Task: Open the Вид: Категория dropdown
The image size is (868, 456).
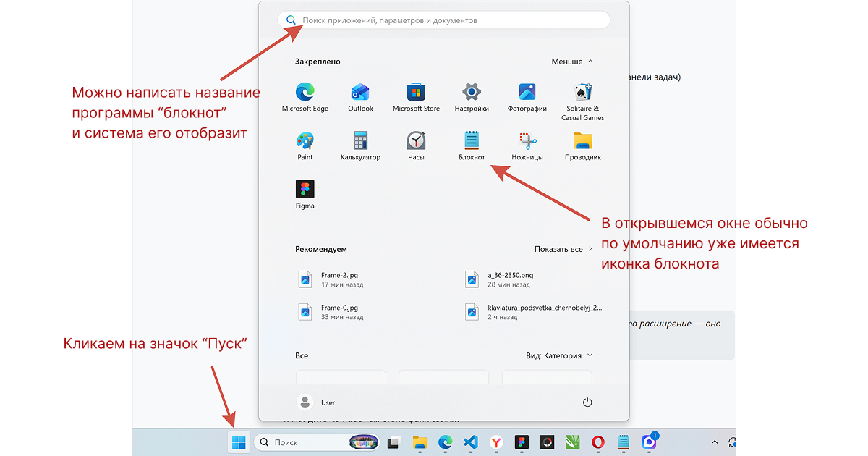Action: point(559,355)
